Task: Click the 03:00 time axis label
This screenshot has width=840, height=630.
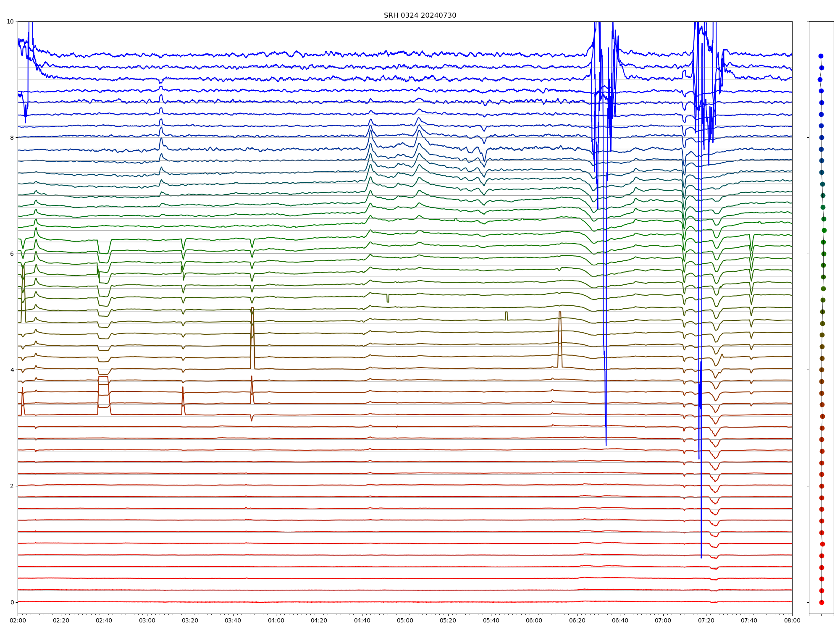Action: click(147, 620)
